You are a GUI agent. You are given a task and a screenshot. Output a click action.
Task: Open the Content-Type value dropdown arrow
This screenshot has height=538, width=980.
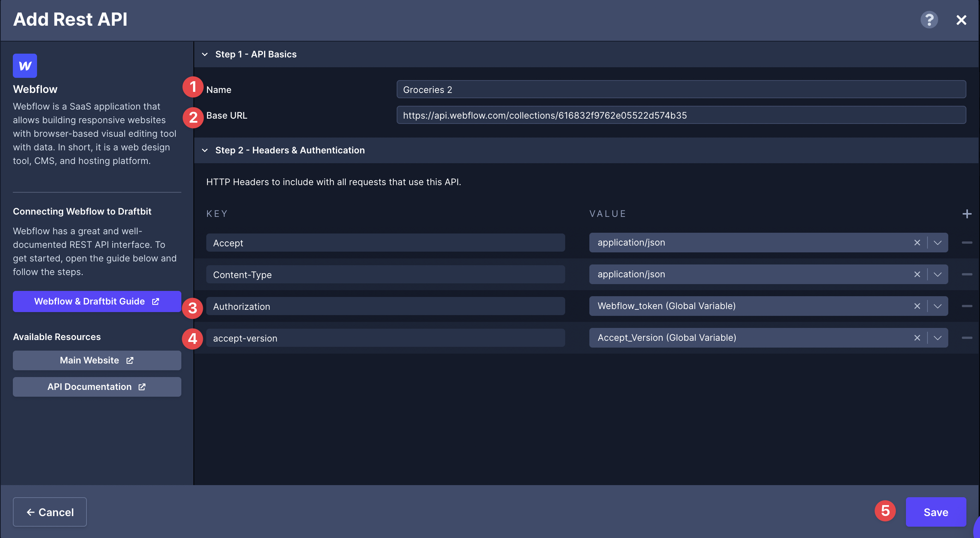pyautogui.click(x=937, y=274)
